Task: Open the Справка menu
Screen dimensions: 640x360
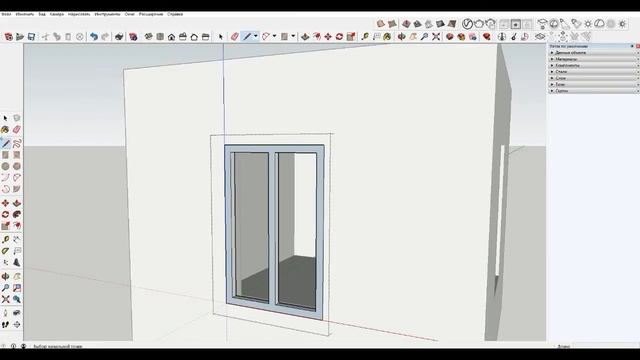Action: click(x=175, y=14)
